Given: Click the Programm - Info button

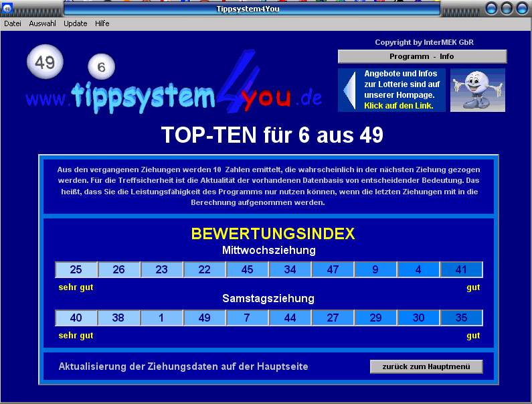Looking at the screenshot, I should click(422, 56).
